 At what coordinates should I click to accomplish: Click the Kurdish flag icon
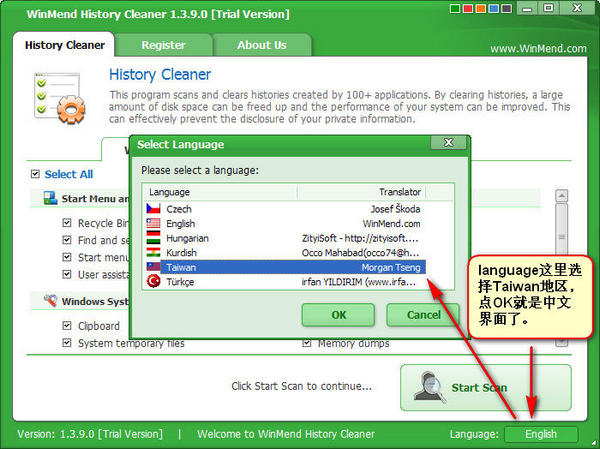153,253
